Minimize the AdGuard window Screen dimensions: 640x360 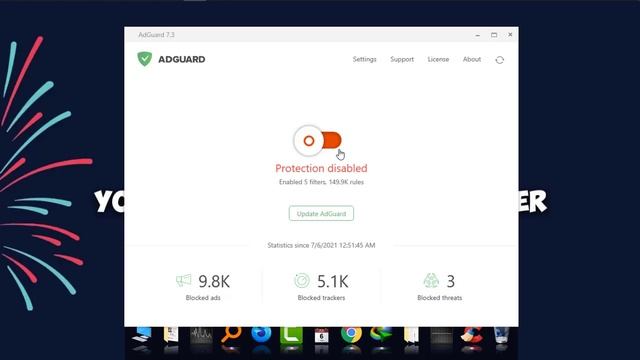[478, 35]
